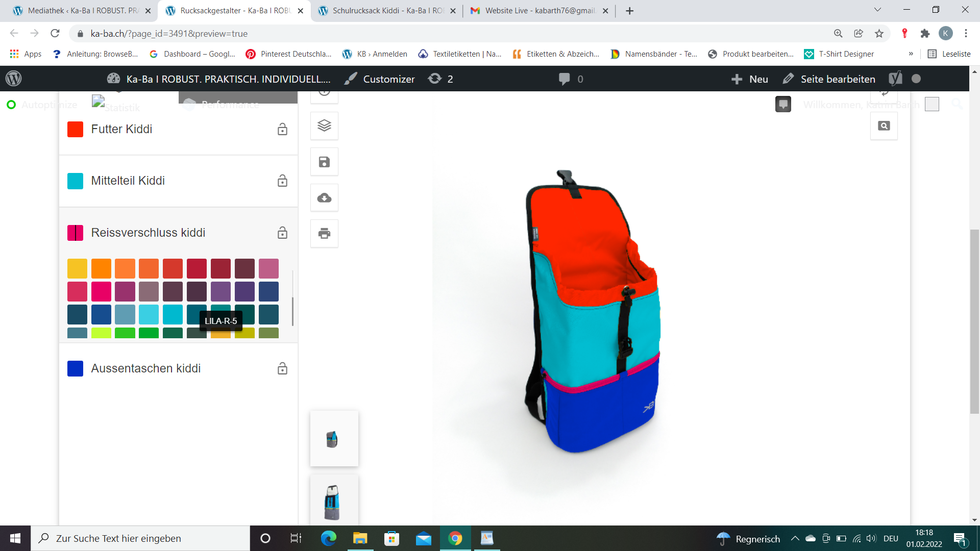Open the Produkt bearbeiten bookmark
The image size is (980, 551).
751,54
